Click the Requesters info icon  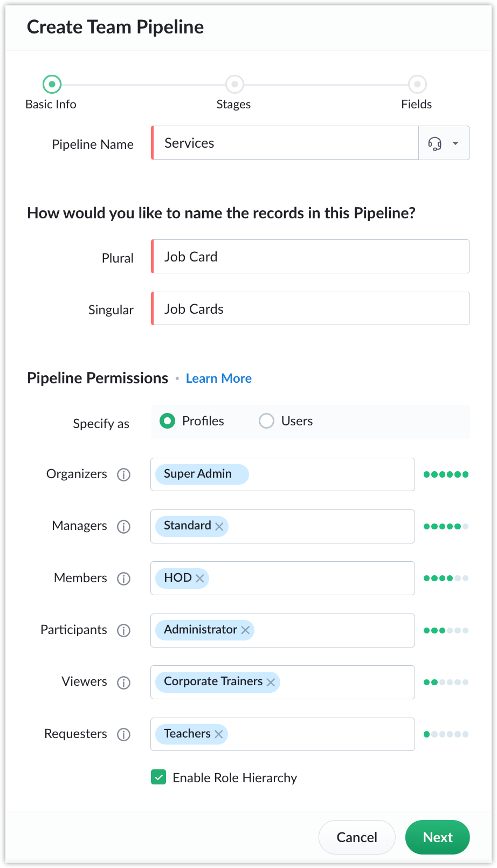(x=124, y=734)
